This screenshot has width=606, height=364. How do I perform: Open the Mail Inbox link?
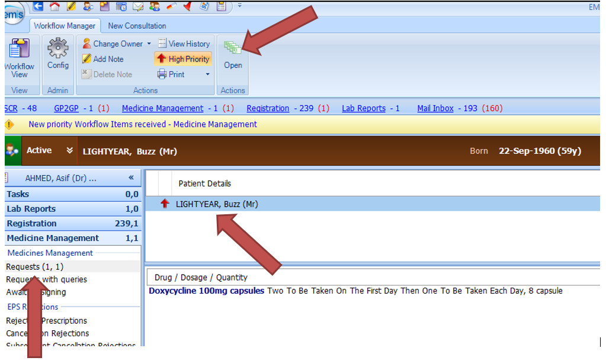pyautogui.click(x=435, y=108)
